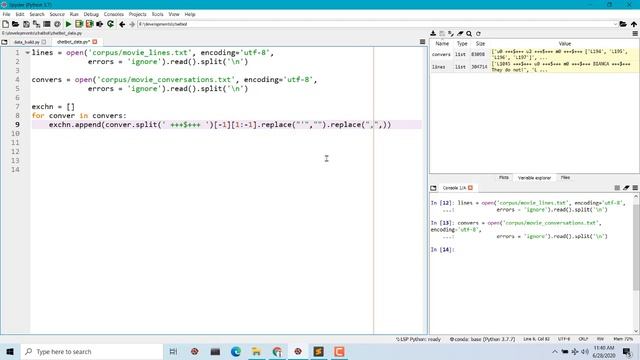Select the 'lines' variable row

point(534,67)
